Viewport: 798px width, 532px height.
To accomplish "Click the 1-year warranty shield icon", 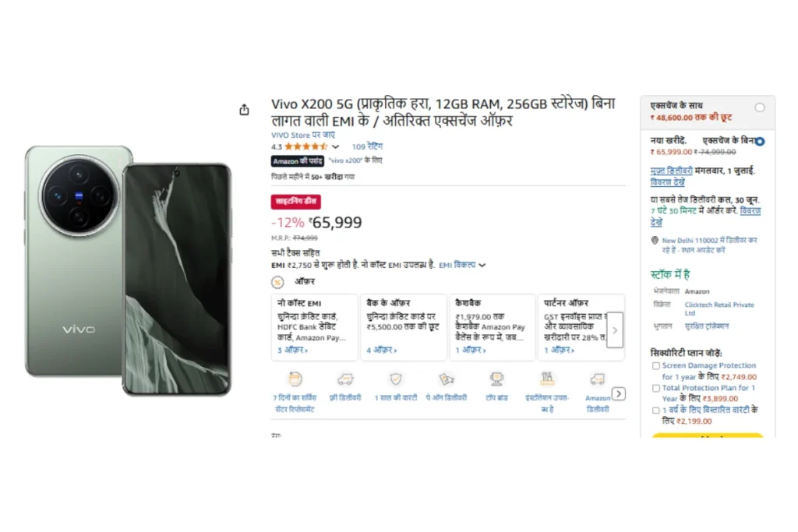I will pos(395,379).
